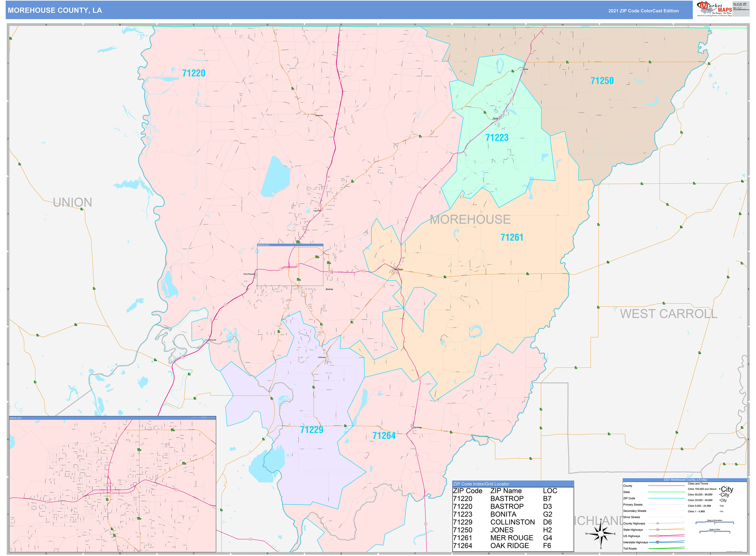The width and height of the screenshot is (756, 556).
Task: Expand the Cities and Towns legend section
Action: (698, 484)
